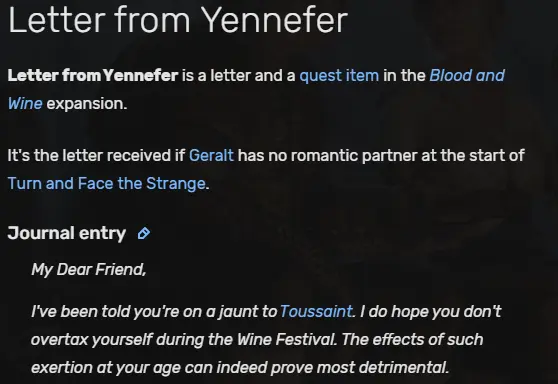Follow the Toussaint link in the letter

click(316, 311)
